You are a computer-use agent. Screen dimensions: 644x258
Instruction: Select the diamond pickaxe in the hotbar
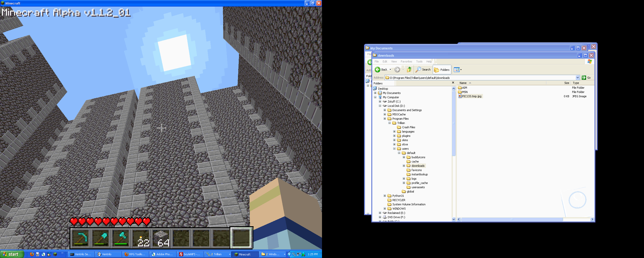(x=80, y=238)
